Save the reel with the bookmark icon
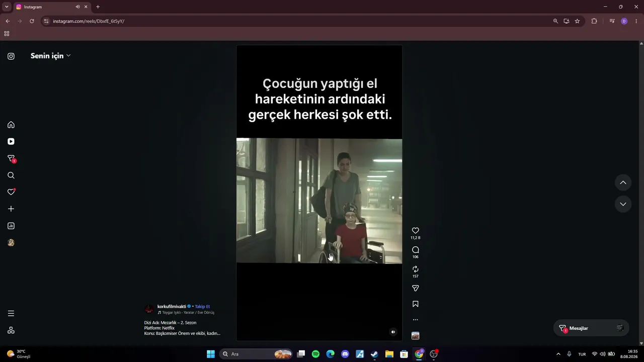The height and width of the screenshot is (362, 644). click(416, 304)
